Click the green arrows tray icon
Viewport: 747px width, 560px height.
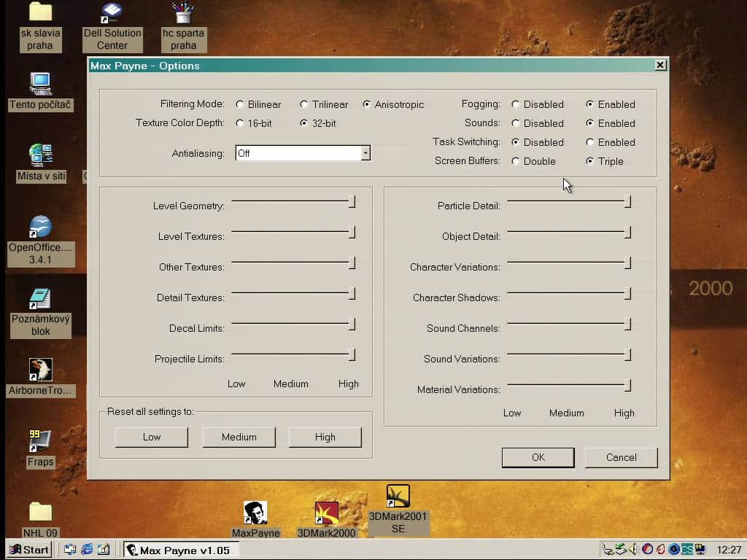tap(621, 550)
